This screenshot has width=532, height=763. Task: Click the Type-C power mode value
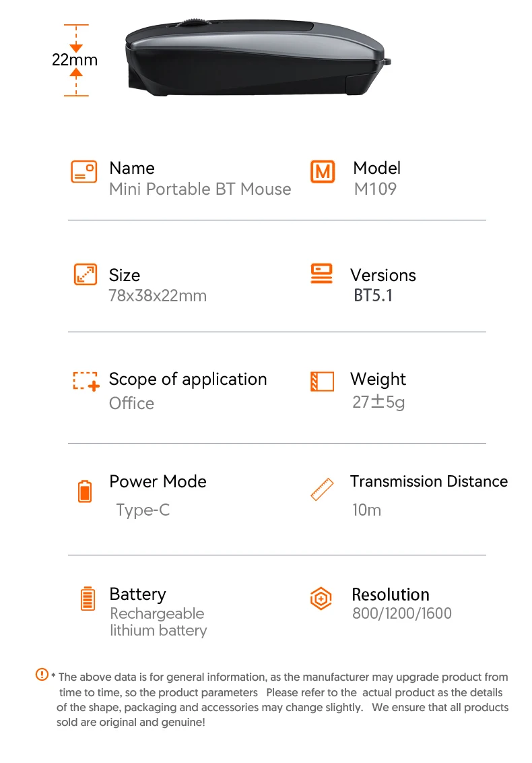143,510
